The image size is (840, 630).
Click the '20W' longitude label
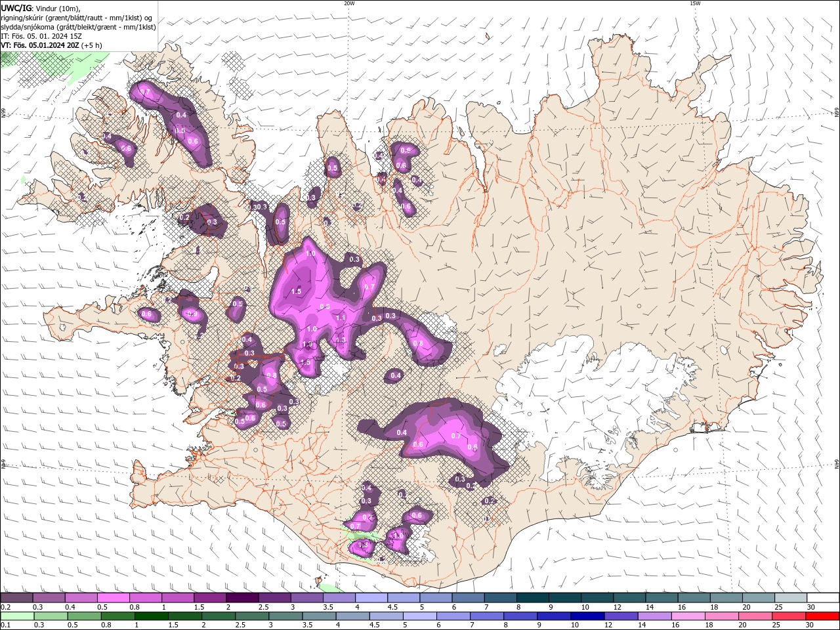[x=349, y=3]
